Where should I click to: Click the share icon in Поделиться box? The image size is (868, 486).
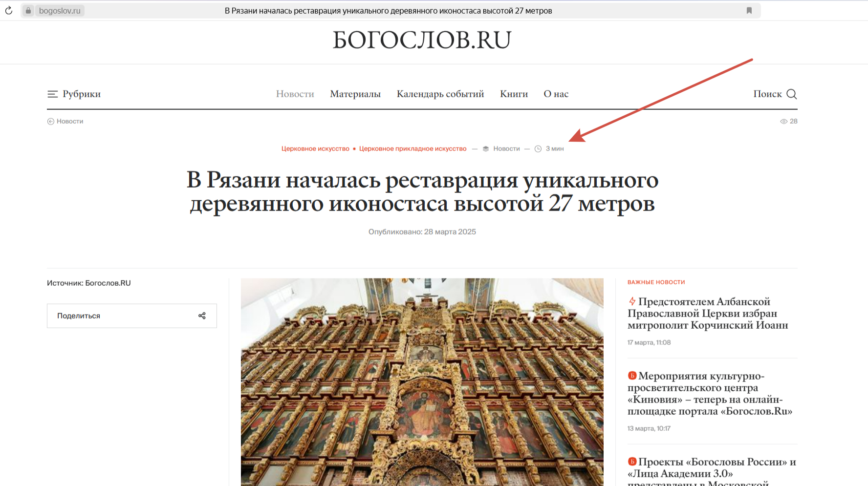click(202, 316)
